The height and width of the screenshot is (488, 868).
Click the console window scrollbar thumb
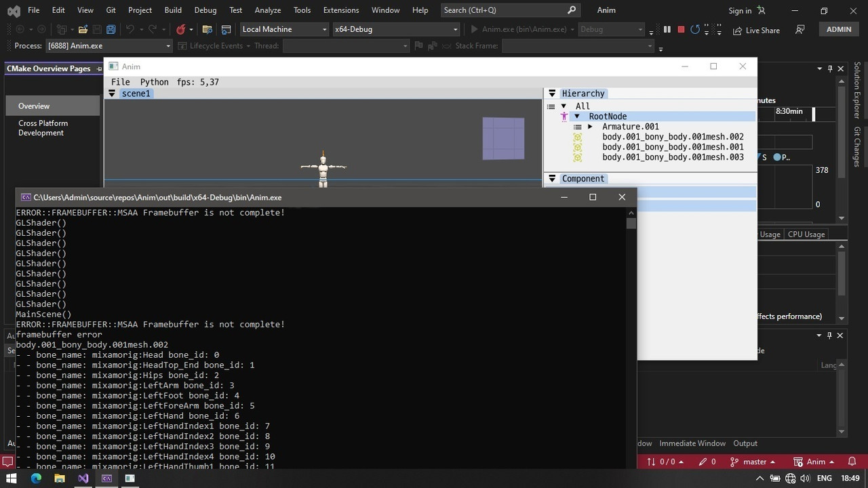point(631,223)
